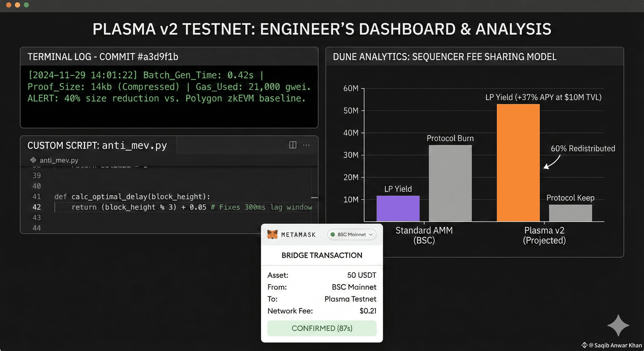Click the MetaMask fox logo

click(272, 235)
